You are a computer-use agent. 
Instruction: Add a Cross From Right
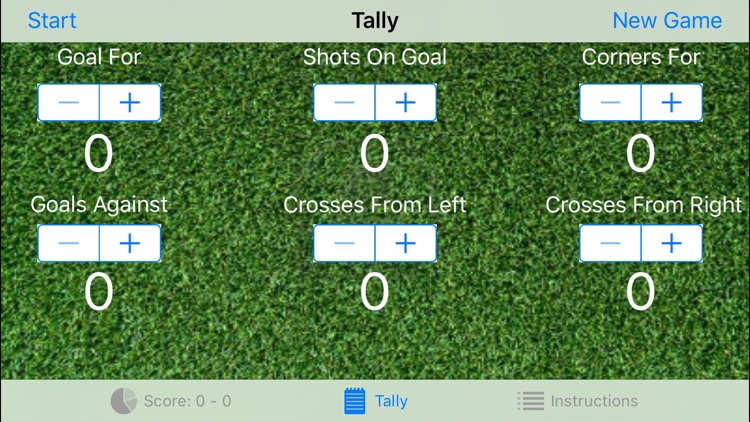[x=672, y=243]
